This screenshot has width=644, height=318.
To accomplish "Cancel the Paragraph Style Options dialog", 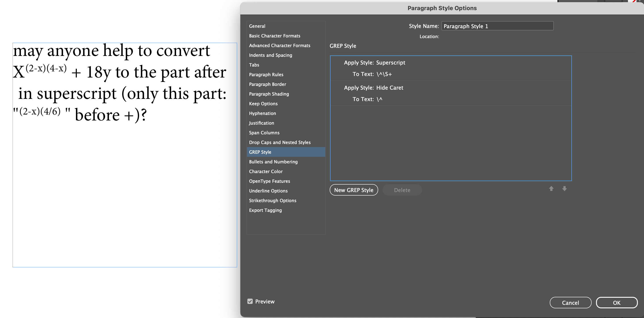I will pos(570,303).
